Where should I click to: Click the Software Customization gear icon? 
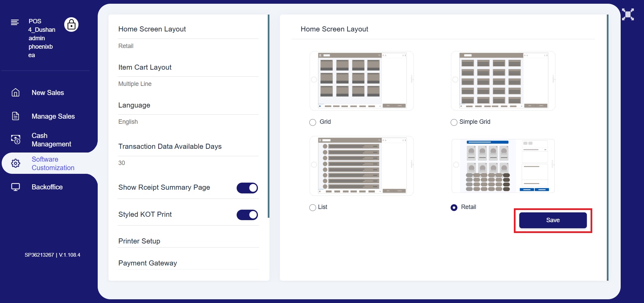tap(16, 163)
